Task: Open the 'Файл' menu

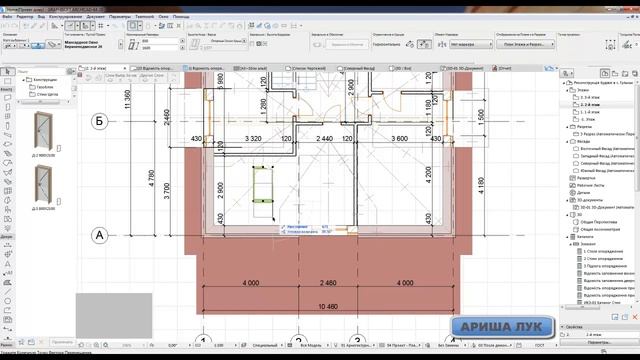Action: [7, 17]
